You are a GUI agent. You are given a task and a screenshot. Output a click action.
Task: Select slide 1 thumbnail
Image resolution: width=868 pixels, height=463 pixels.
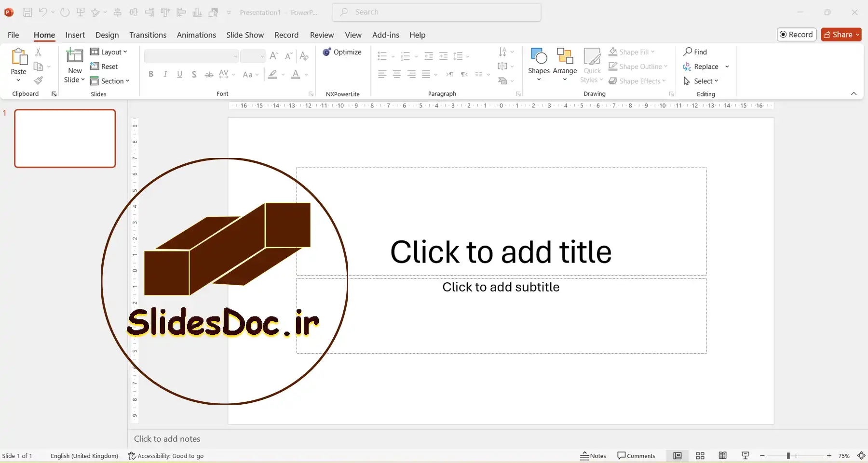(x=65, y=138)
